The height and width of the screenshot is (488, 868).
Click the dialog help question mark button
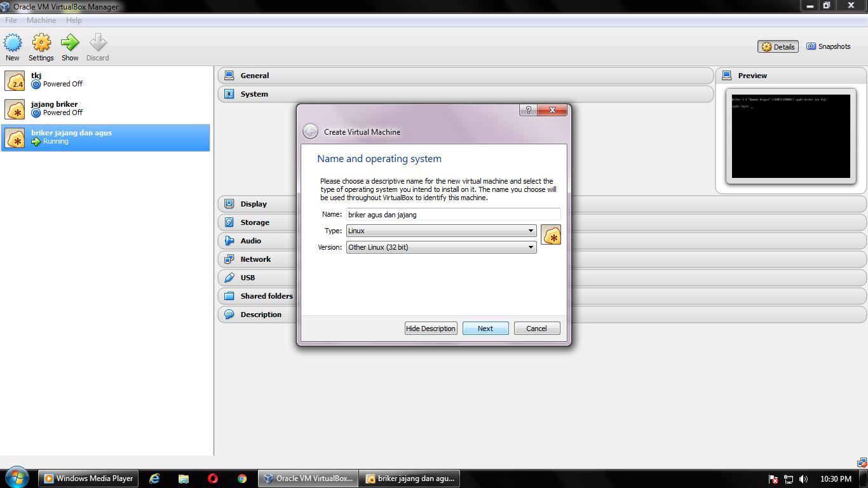[528, 110]
